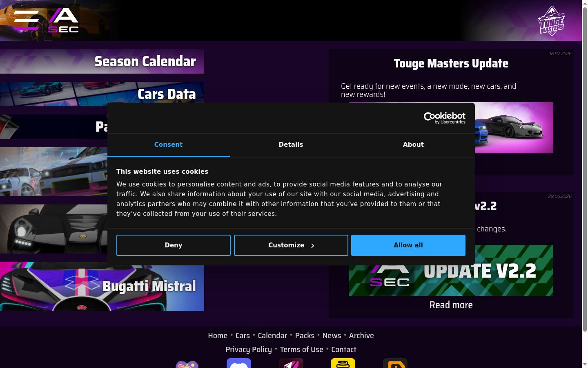The height and width of the screenshot is (368, 588).
Task: Open News footer link
Action: [332, 336]
